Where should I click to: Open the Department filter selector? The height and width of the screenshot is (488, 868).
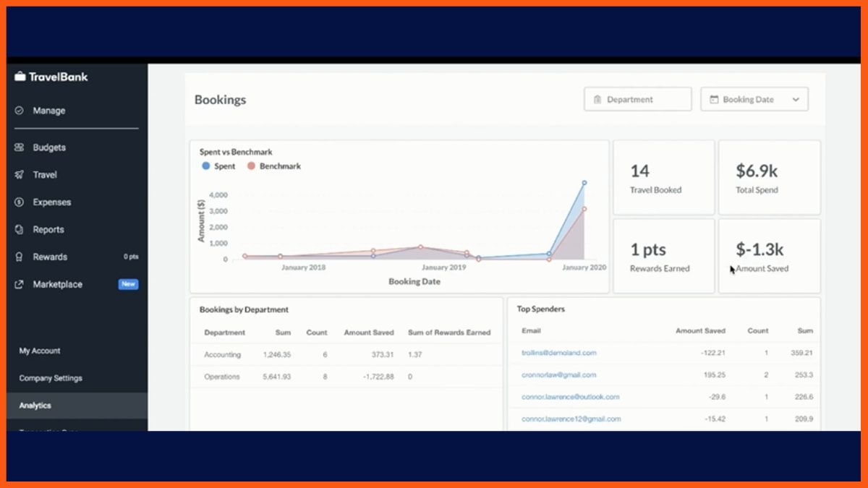point(637,100)
